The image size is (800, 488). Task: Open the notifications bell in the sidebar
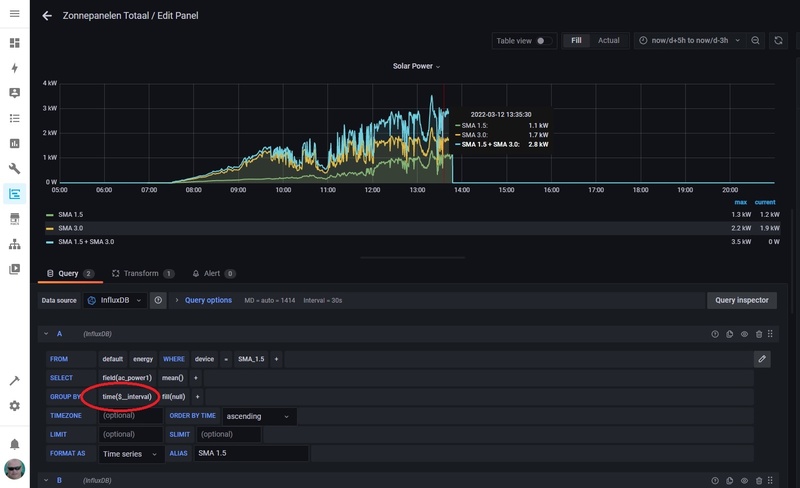coord(14,444)
